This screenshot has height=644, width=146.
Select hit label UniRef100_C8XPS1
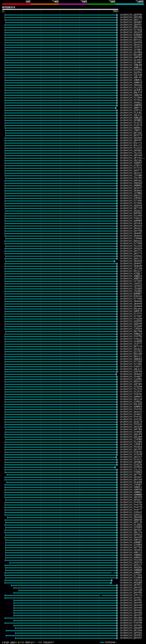pyautogui.click(x=131, y=284)
